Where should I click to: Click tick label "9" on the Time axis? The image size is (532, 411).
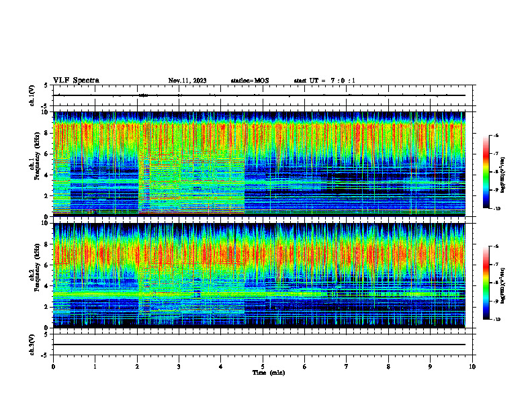(x=430, y=367)
